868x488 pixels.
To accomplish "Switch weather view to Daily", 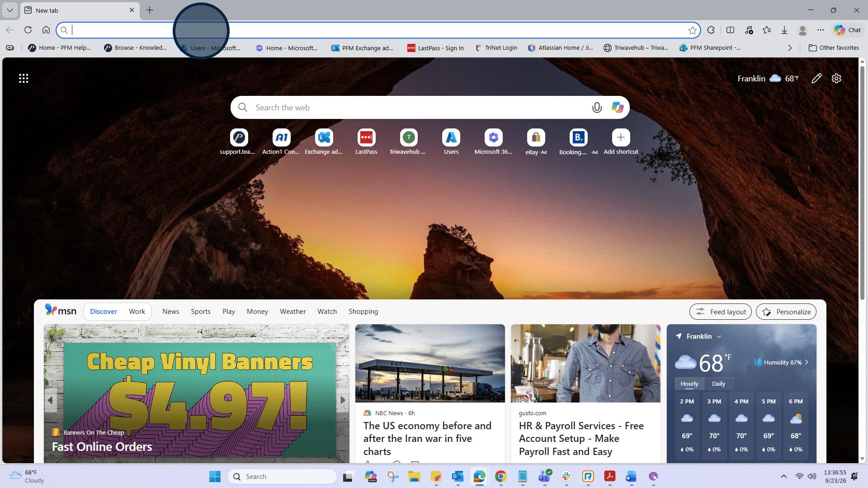I will point(718,384).
